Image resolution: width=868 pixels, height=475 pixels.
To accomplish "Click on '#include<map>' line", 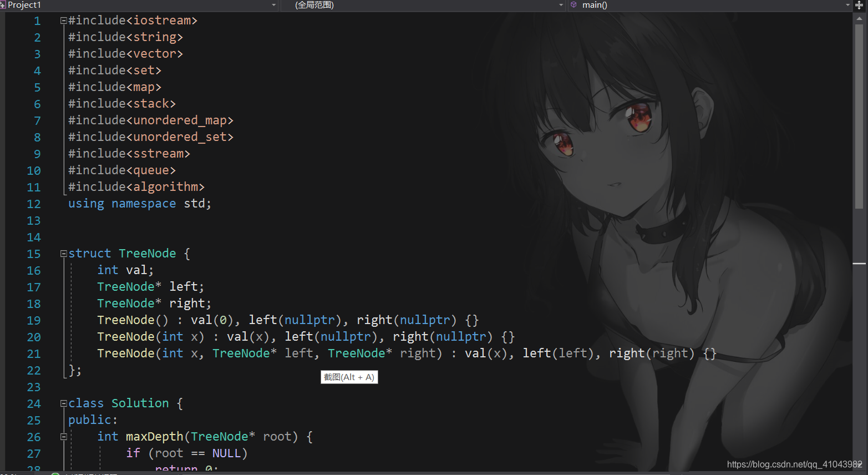I will point(115,87).
